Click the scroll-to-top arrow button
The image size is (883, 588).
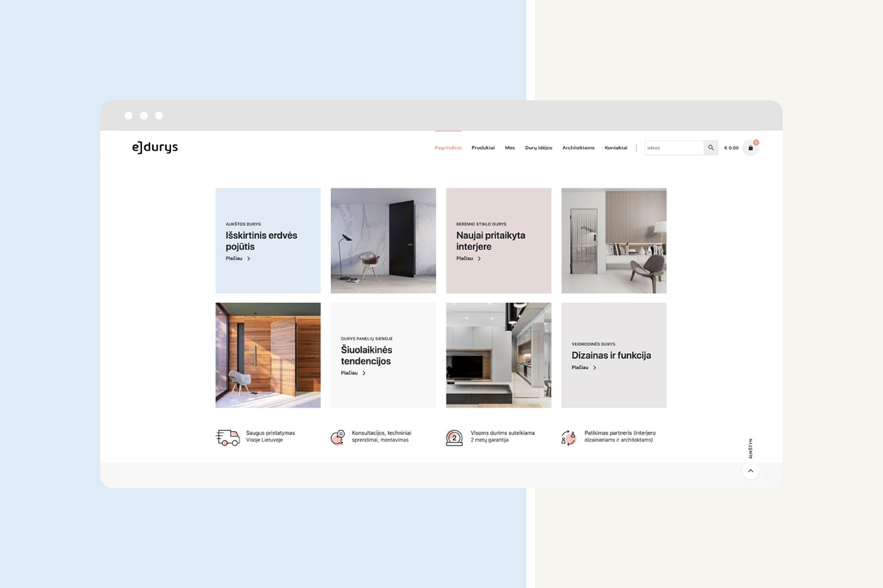click(751, 471)
